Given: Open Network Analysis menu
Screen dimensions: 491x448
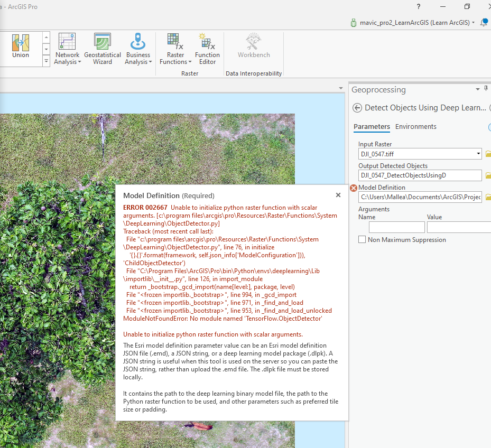Looking at the screenshot, I should tap(67, 49).
